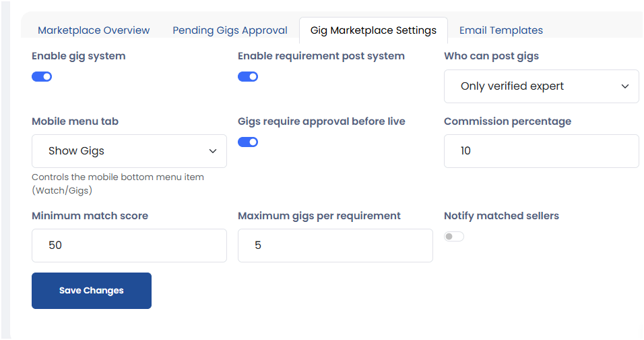Switch to the Marketplace Overview tab
This screenshot has height=340, width=644.
point(94,30)
